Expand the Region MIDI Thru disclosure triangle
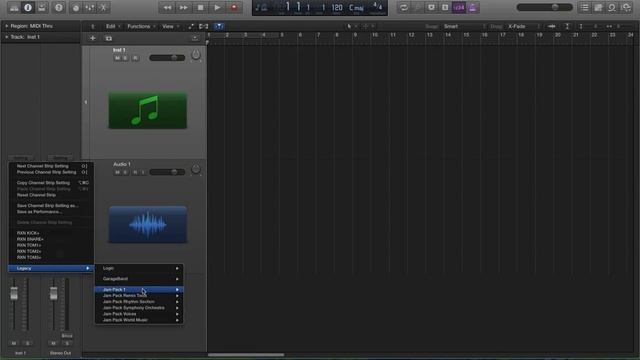 pos(7,26)
